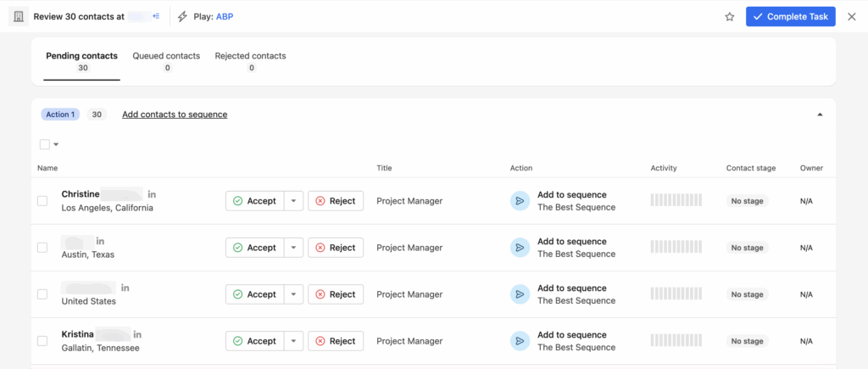Reject the Gallatin, Tennessee contact
This screenshot has height=369, width=868.
coord(336,341)
